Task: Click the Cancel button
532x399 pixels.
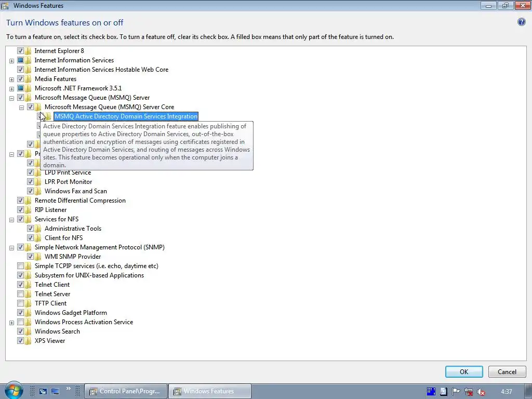Action: coord(507,371)
